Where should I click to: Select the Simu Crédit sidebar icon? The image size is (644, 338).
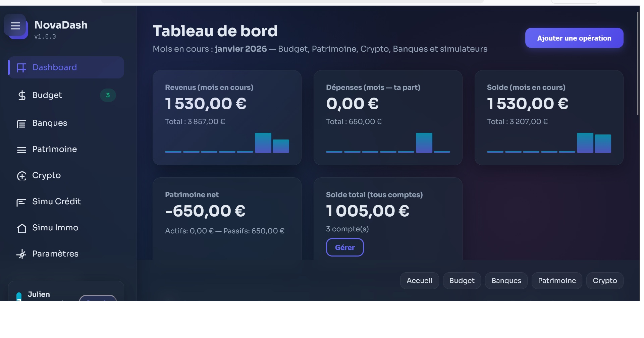coord(21,202)
